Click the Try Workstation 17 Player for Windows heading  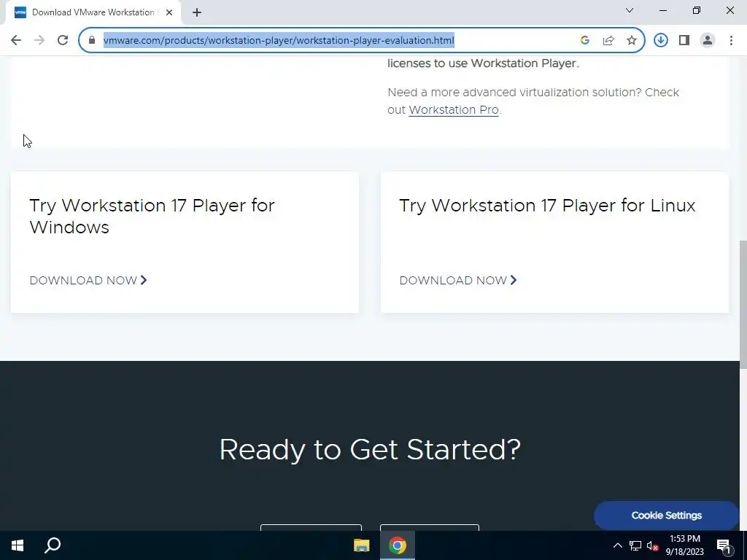pos(152,216)
